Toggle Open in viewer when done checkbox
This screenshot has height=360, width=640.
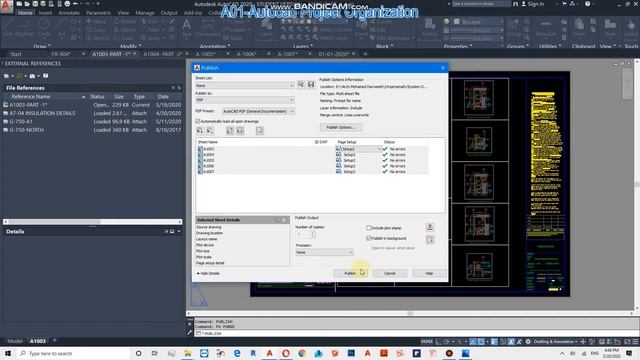pyautogui.click(x=369, y=248)
